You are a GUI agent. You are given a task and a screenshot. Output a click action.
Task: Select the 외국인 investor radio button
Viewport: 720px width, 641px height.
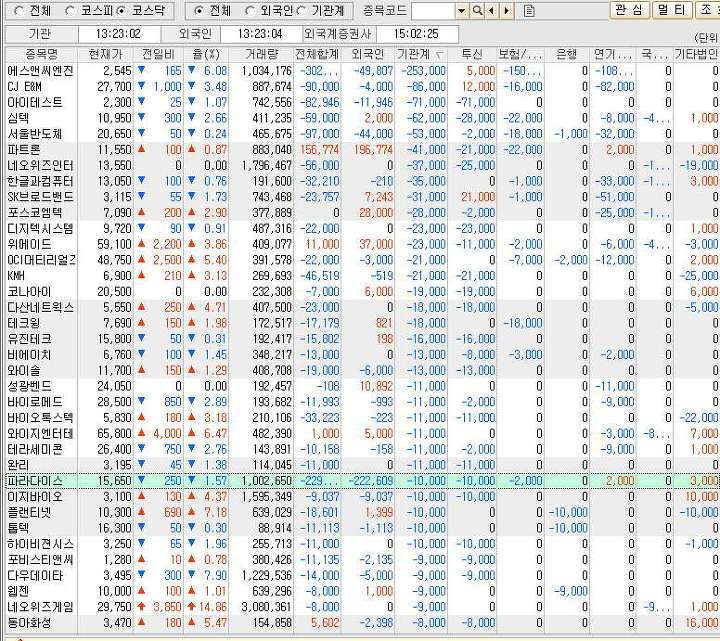click(x=250, y=11)
